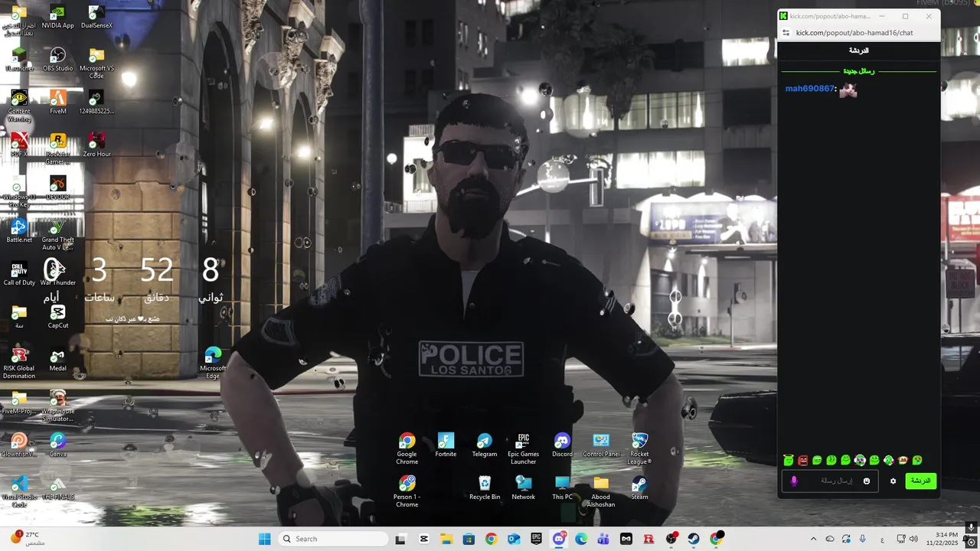Image resolution: width=980 pixels, height=551 pixels.
Task: Open the Windows 11 Pro Key file
Action: pyautogui.click(x=19, y=192)
